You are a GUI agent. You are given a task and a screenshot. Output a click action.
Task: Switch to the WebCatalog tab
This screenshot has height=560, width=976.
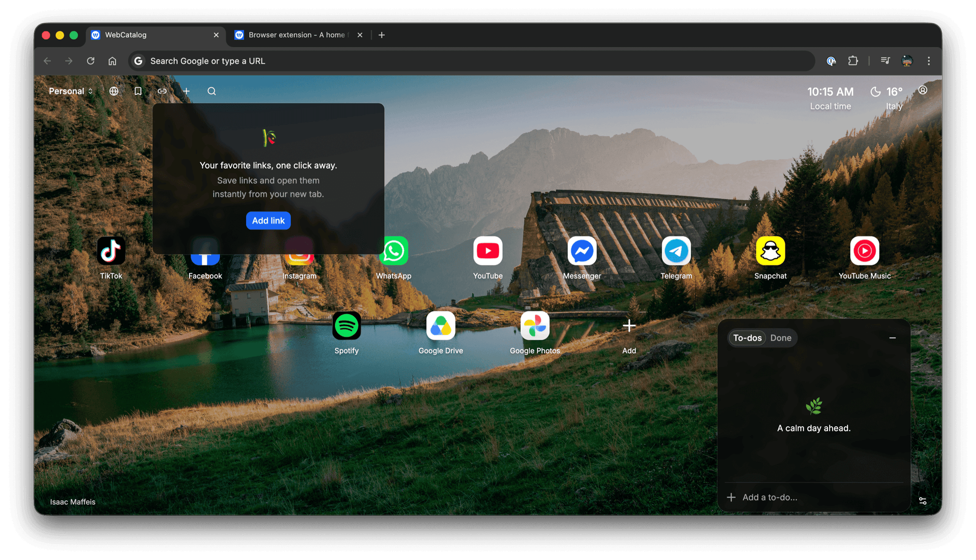(156, 35)
